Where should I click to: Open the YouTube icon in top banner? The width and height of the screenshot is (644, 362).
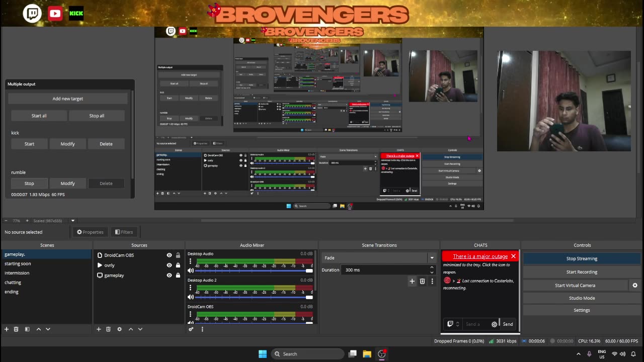tap(55, 14)
